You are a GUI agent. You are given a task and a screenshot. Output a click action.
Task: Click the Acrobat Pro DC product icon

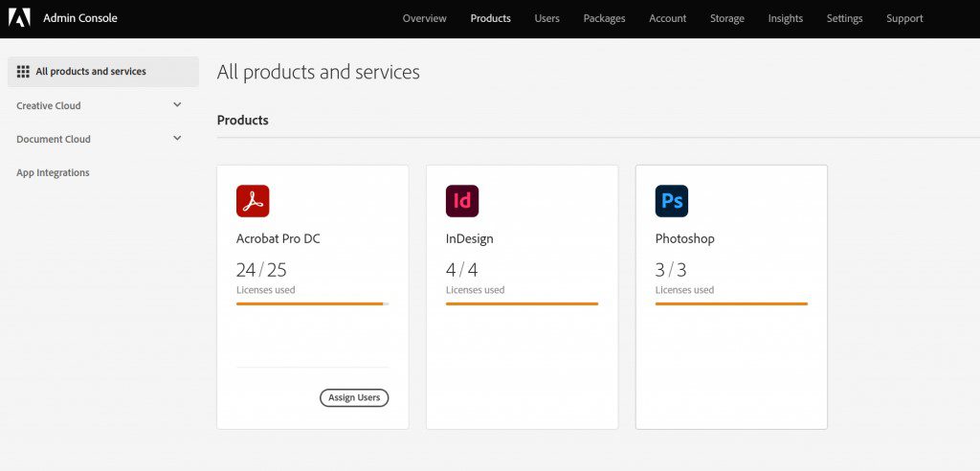point(253,201)
